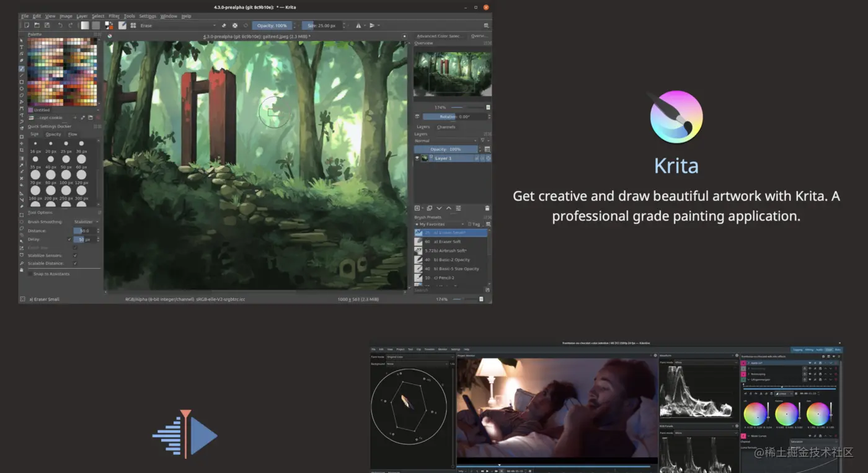Reload the original brush preset icon
The width and height of the screenshot is (868, 473).
(x=246, y=25)
